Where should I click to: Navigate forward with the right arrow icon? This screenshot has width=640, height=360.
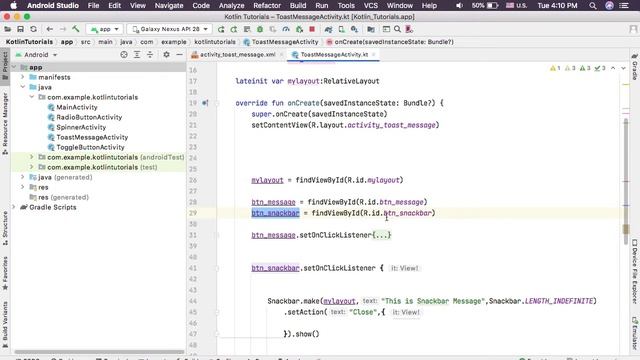(63, 29)
